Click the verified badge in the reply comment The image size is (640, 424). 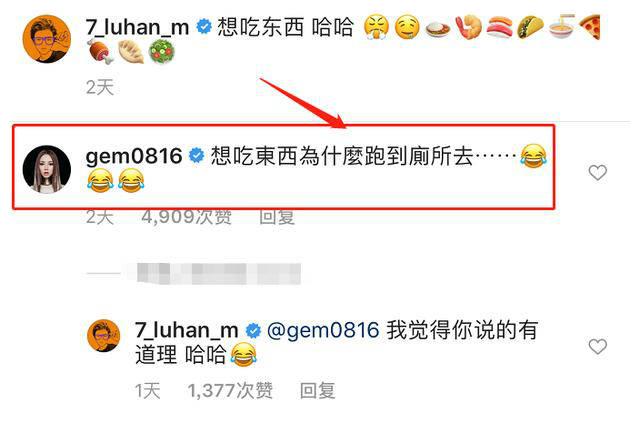[x=253, y=330]
